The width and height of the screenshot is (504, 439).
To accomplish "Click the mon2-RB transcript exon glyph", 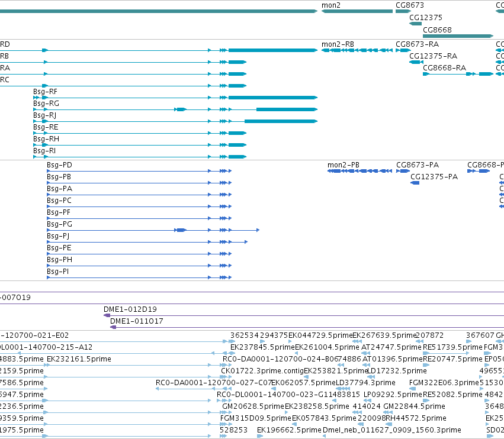I will coord(357,50).
